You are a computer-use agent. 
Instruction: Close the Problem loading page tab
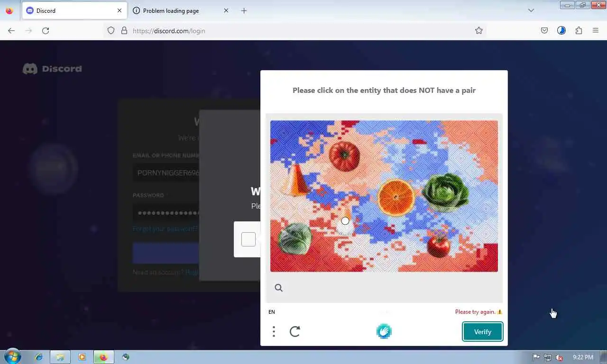226,10
